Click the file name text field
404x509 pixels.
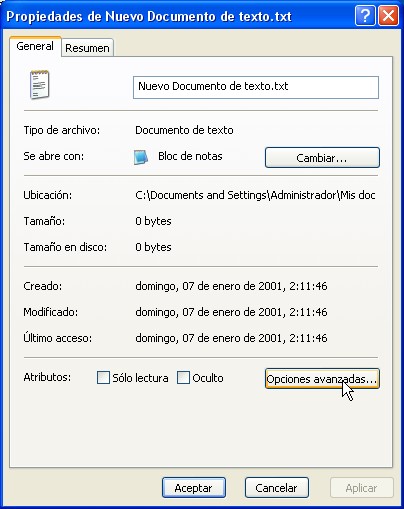pos(256,87)
